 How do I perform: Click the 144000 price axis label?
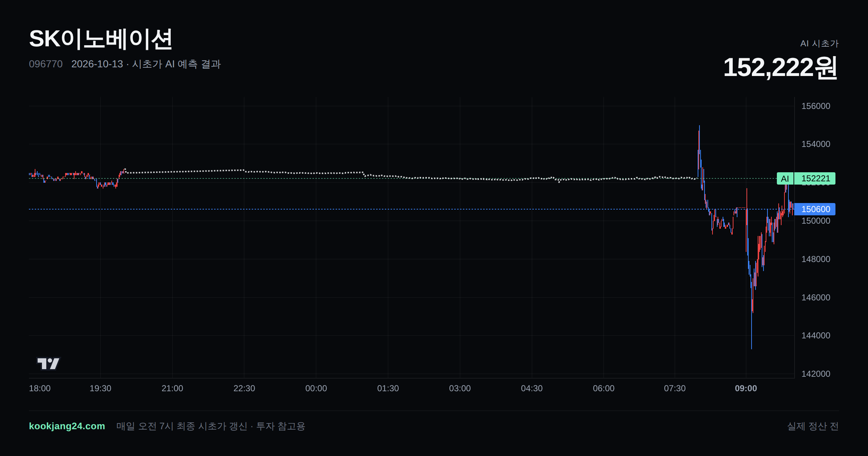[816, 335]
